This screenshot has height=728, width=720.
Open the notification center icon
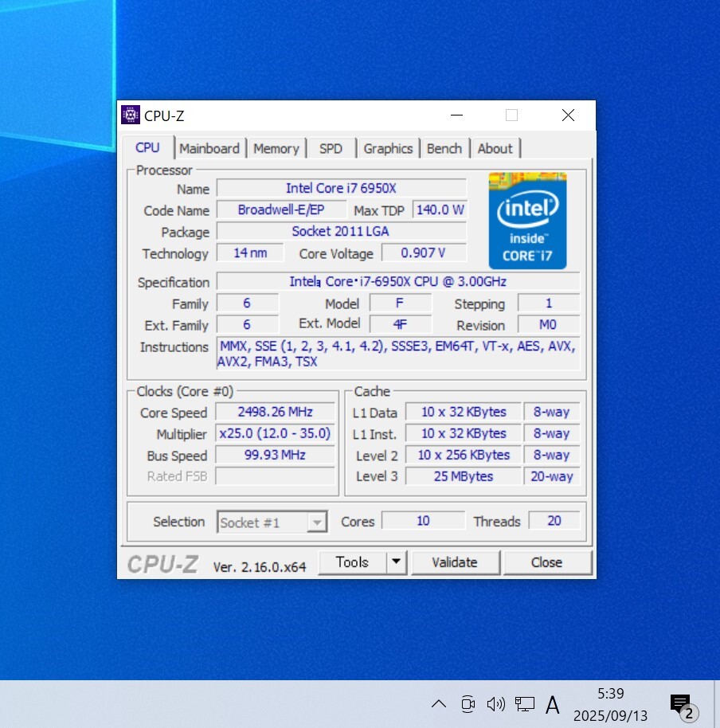(681, 705)
